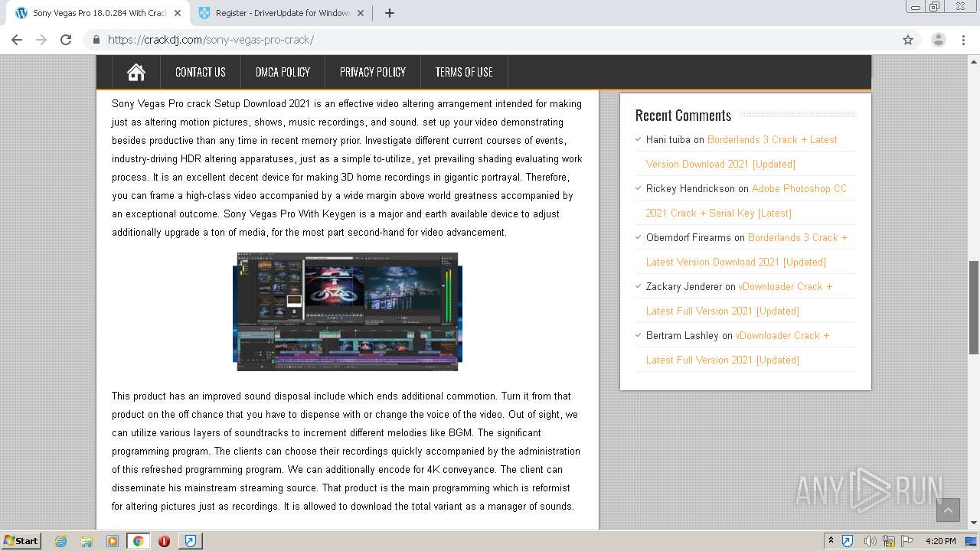Switch to the Sony Vegas Pro tab
This screenshot has width=980, height=551.
coord(98,13)
